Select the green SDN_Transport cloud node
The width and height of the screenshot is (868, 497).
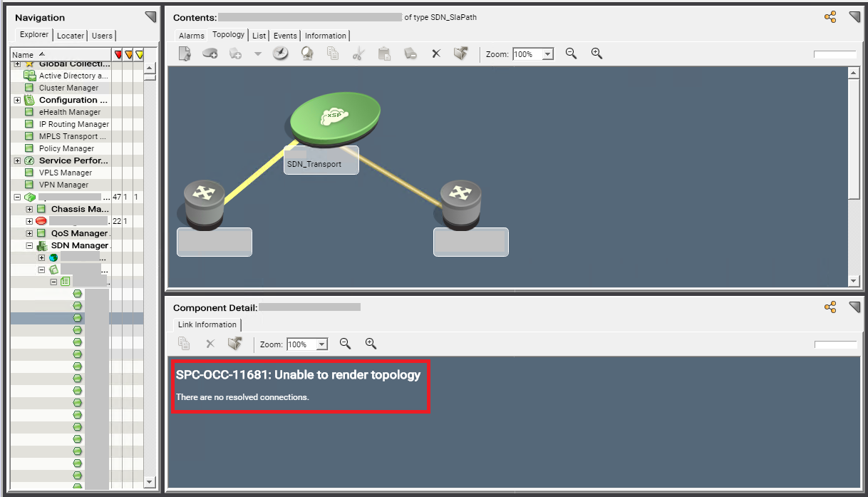click(335, 118)
